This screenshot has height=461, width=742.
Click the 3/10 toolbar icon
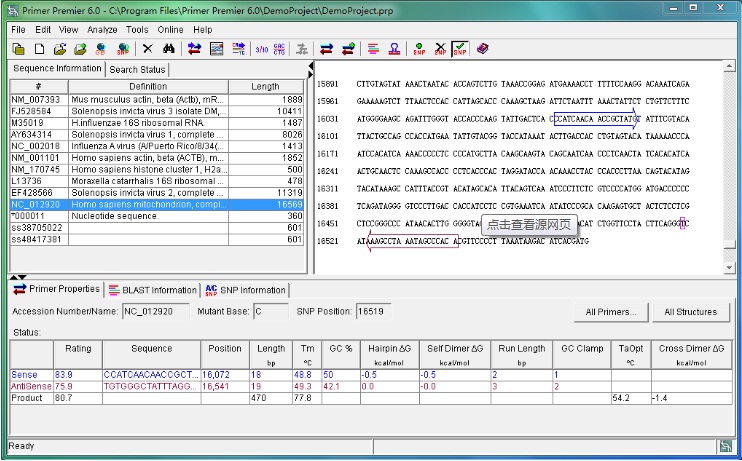261,48
